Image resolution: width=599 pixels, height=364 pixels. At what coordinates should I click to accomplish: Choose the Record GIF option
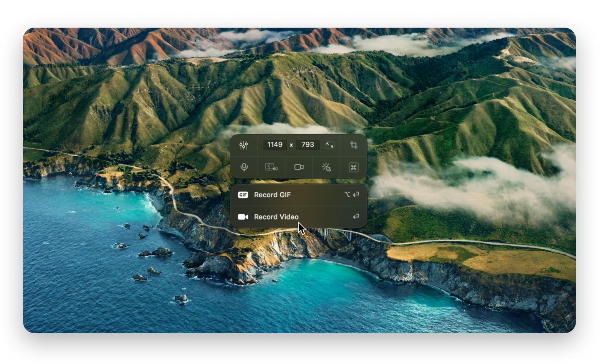click(272, 195)
